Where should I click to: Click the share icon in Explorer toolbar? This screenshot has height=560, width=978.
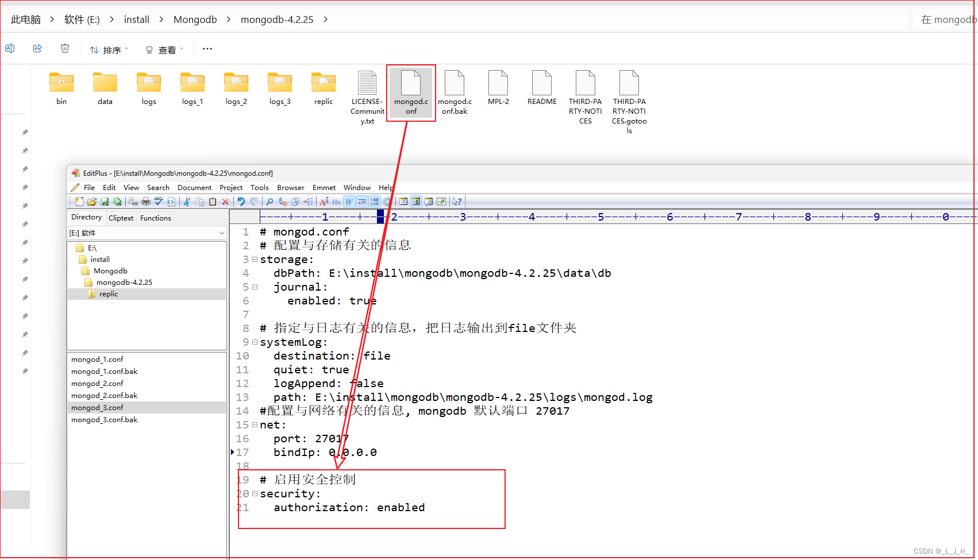point(37,48)
